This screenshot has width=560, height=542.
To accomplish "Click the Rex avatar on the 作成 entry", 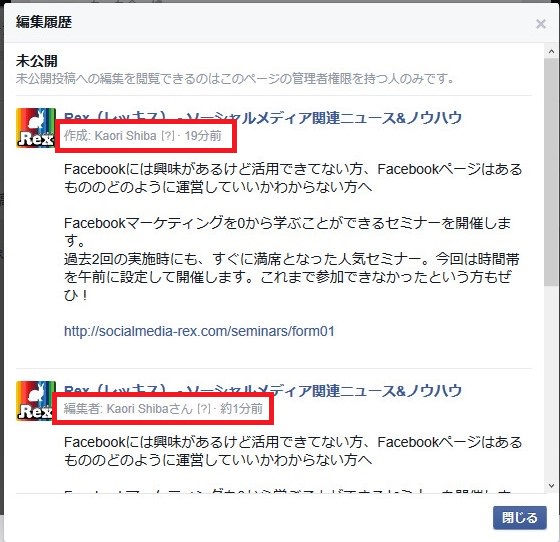I will [36, 128].
